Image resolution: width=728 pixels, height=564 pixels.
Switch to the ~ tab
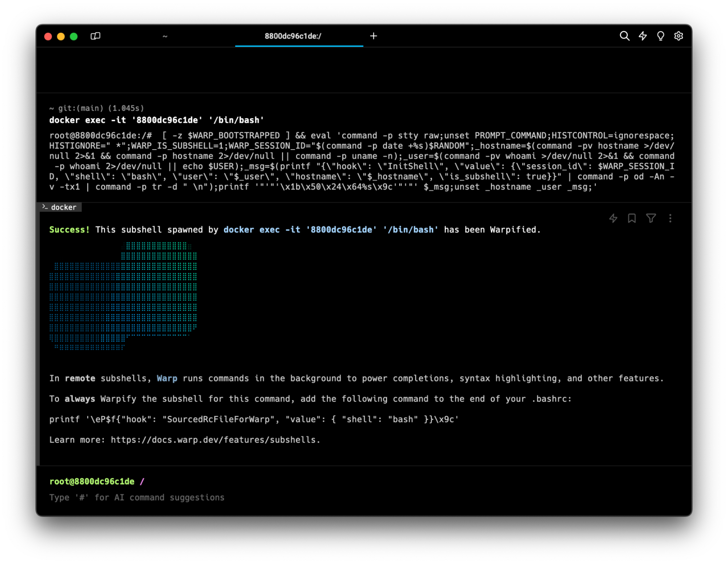(165, 36)
